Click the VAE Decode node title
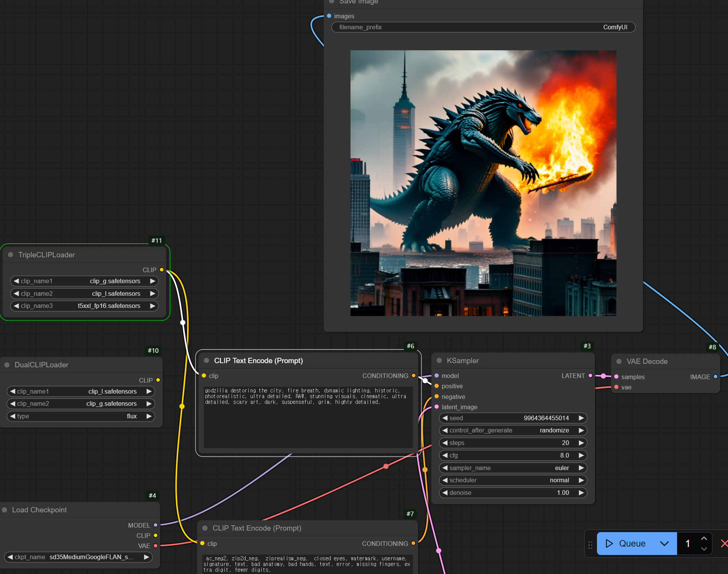Screen dimensions: 728x574 tap(647, 361)
